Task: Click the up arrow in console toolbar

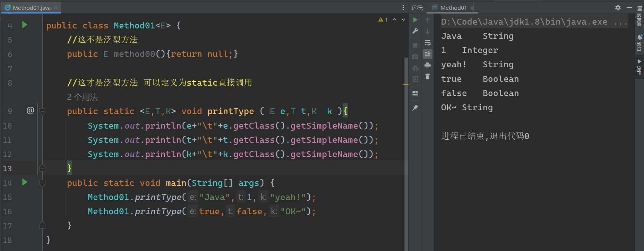Action: pos(428,20)
